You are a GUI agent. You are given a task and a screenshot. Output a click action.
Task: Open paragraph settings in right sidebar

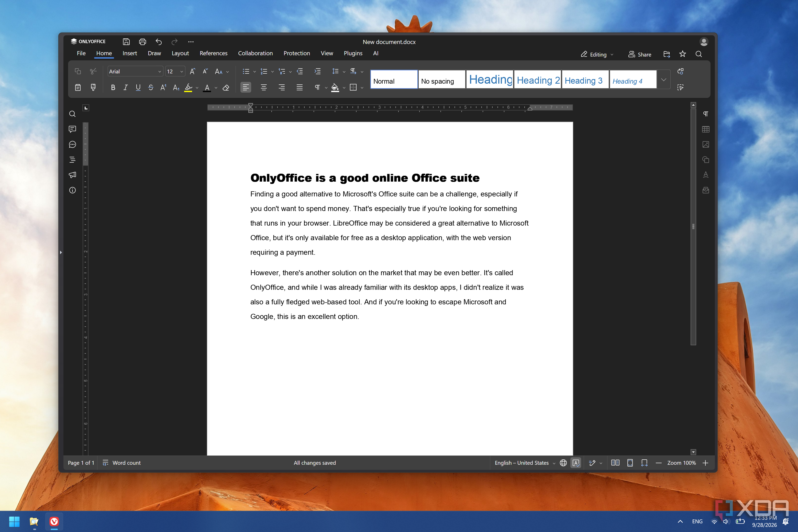point(706,114)
